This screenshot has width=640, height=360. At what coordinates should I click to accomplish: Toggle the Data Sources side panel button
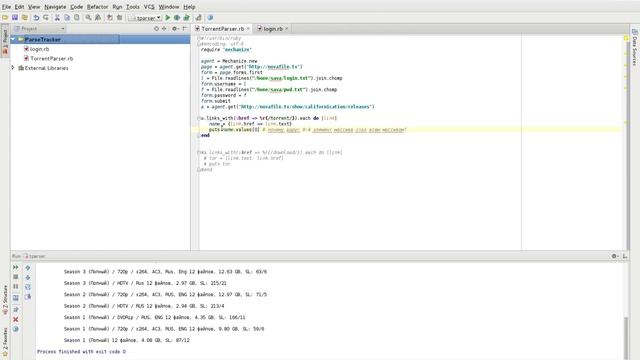[635, 47]
